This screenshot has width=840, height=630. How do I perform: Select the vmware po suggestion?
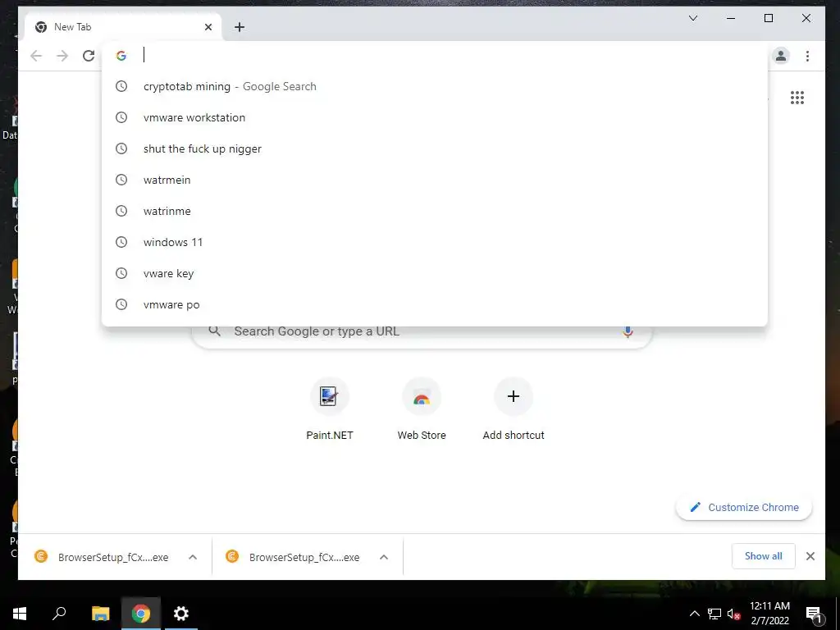click(x=435, y=304)
